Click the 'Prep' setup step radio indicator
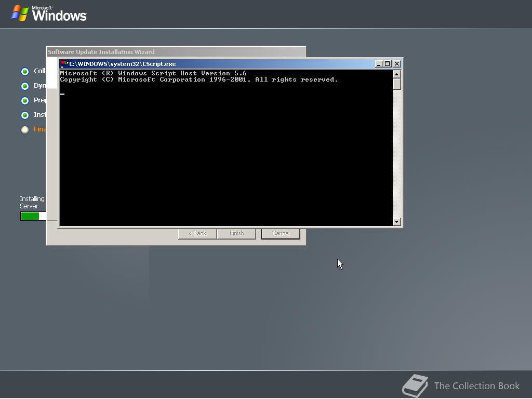 [x=25, y=101]
